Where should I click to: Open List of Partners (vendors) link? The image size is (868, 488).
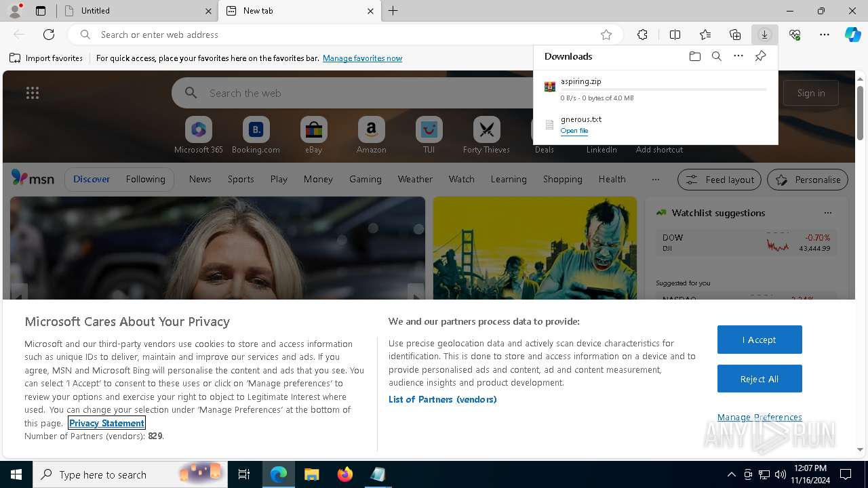coord(443,399)
